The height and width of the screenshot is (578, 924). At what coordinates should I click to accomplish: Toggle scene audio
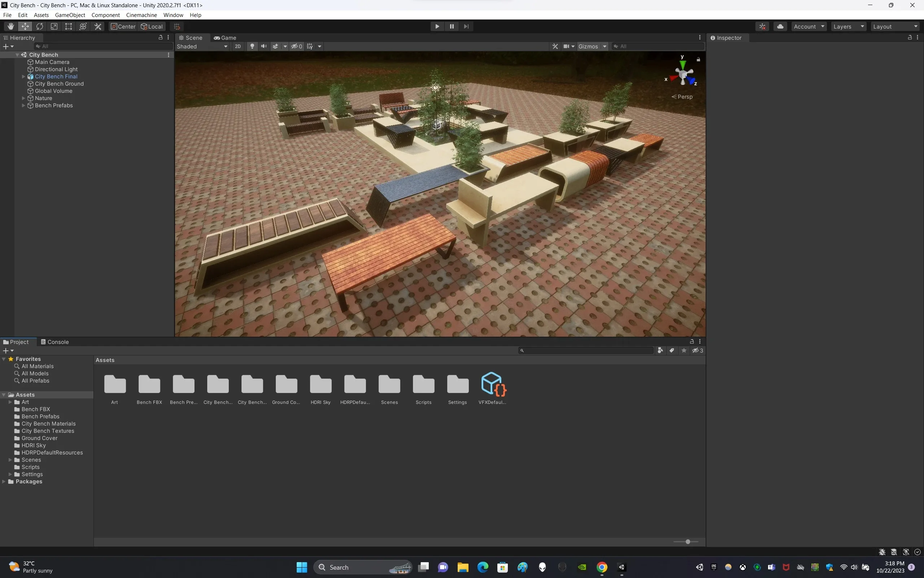263,46
